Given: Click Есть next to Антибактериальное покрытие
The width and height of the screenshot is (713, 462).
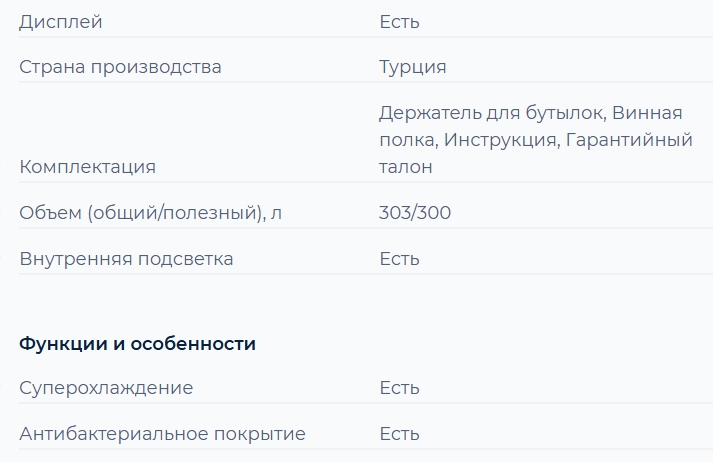Looking at the screenshot, I should (x=399, y=434).
